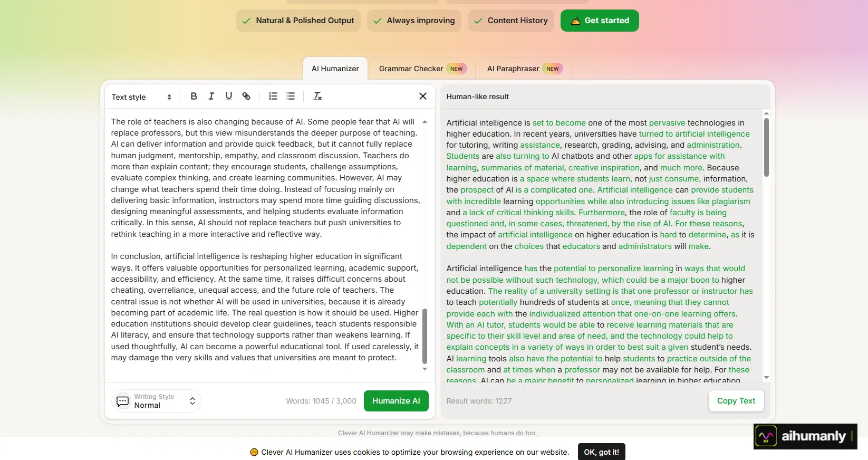Click the checkmark beside Natural & Polished Output
Screen dimensions: 868x460
click(246, 21)
